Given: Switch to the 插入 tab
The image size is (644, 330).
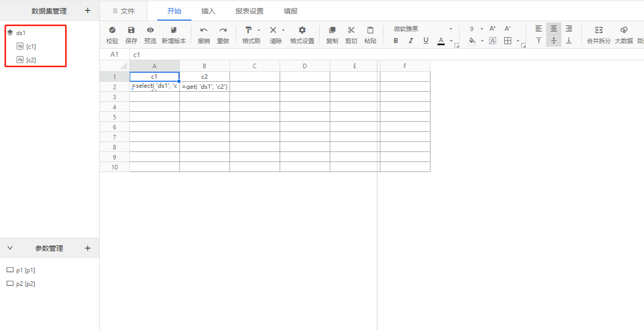Looking at the screenshot, I should [x=208, y=11].
